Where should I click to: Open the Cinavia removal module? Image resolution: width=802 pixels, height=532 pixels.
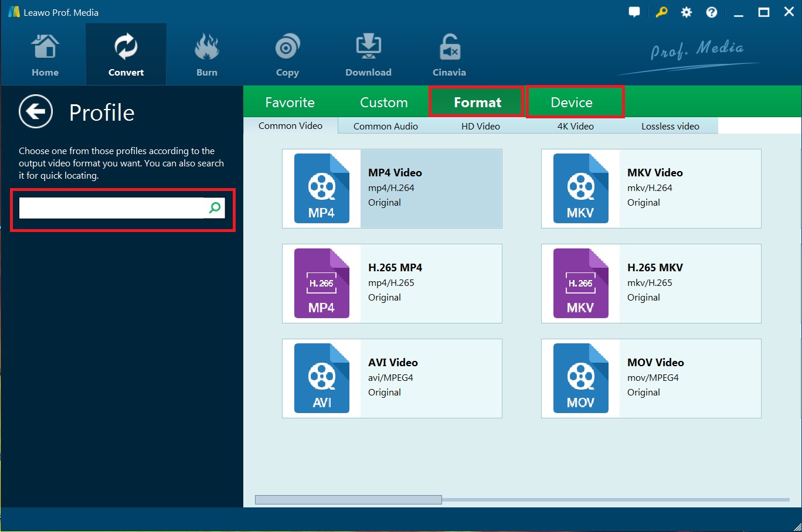pyautogui.click(x=448, y=54)
